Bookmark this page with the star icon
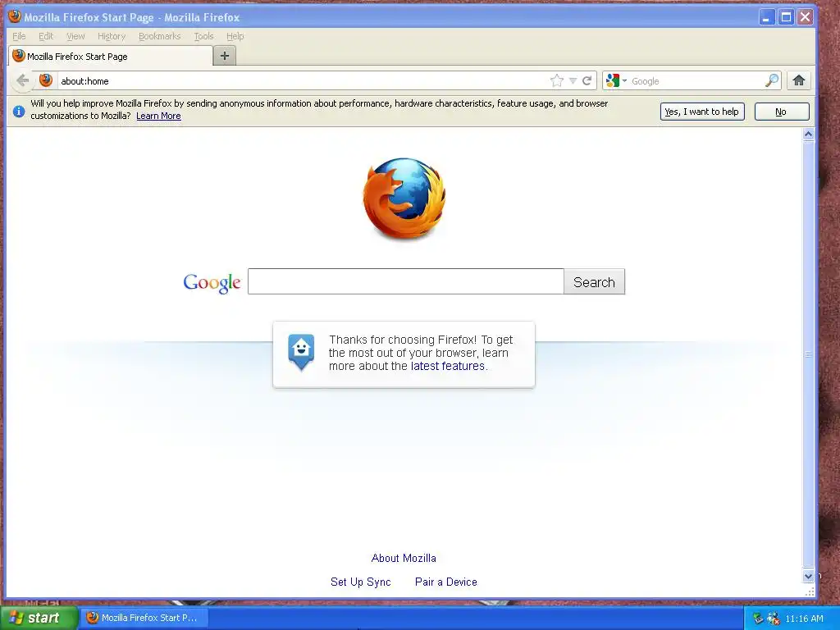840x630 pixels. coord(557,81)
